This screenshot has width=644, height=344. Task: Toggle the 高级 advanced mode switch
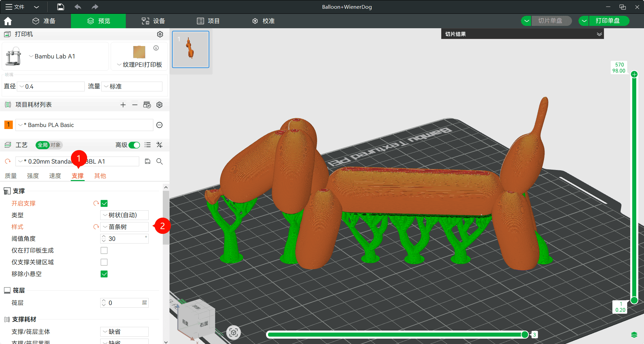(134, 145)
